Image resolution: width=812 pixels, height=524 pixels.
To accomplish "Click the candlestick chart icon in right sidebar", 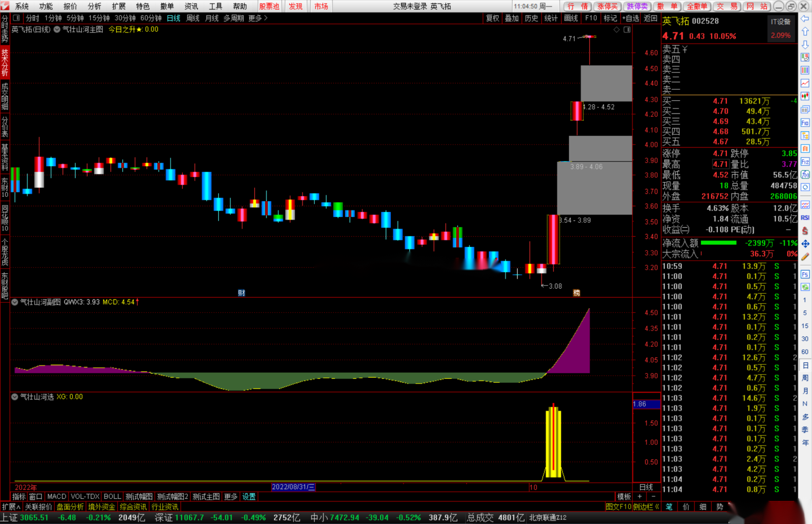I will pos(805,96).
